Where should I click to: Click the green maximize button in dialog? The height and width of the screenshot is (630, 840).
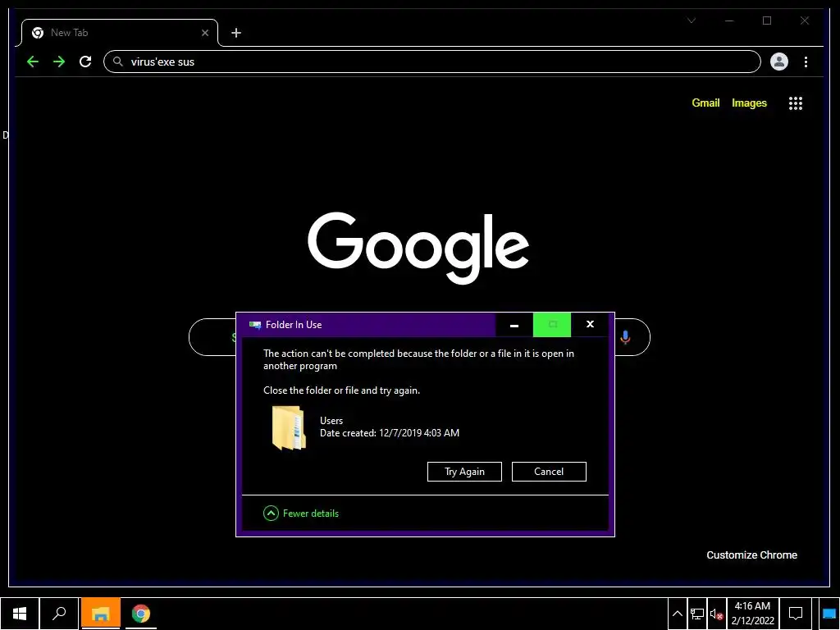point(552,325)
